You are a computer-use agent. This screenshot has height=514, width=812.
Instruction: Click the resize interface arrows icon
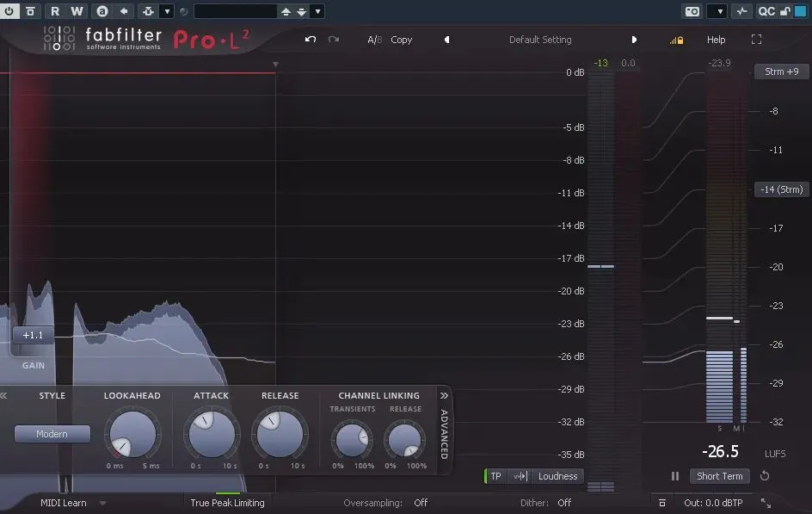766,503
